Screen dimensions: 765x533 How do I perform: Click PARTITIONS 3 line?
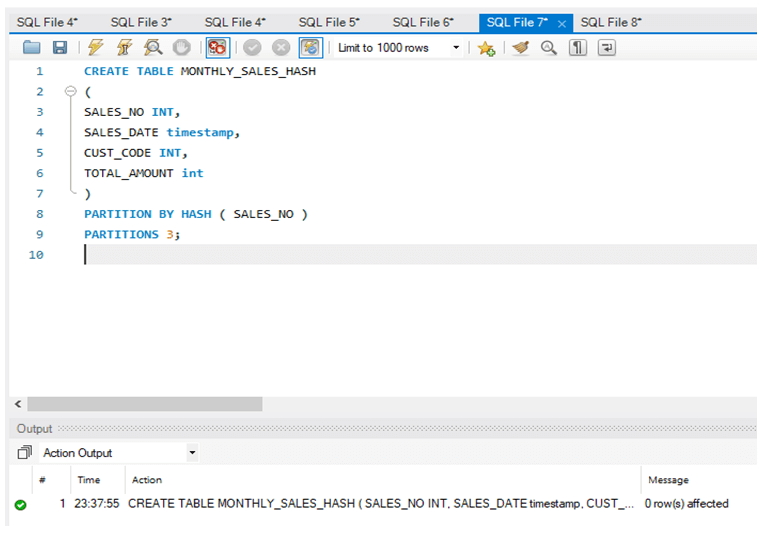tap(132, 235)
